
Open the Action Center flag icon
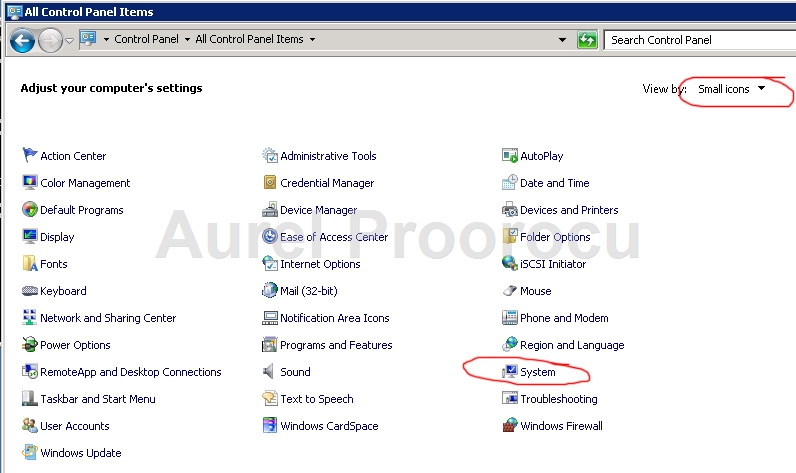pos(29,155)
